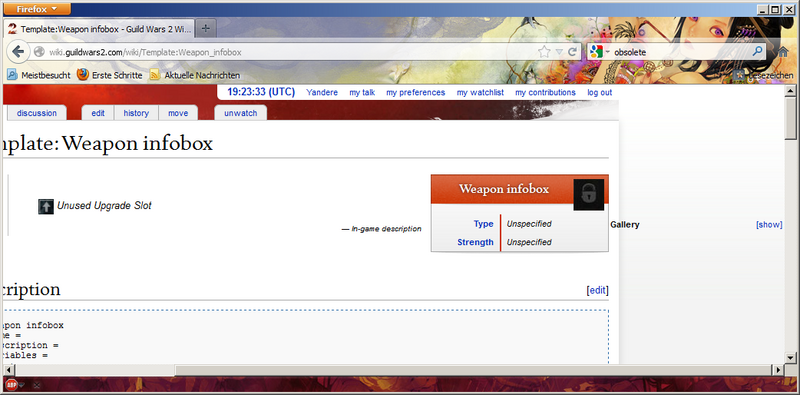
Task: Edit the description section via edit link
Action: coord(597,290)
